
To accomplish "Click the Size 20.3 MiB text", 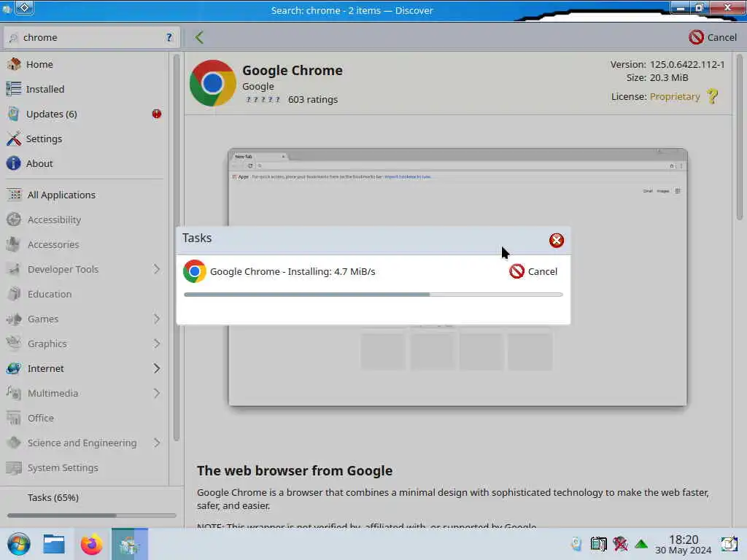I will (x=657, y=77).
